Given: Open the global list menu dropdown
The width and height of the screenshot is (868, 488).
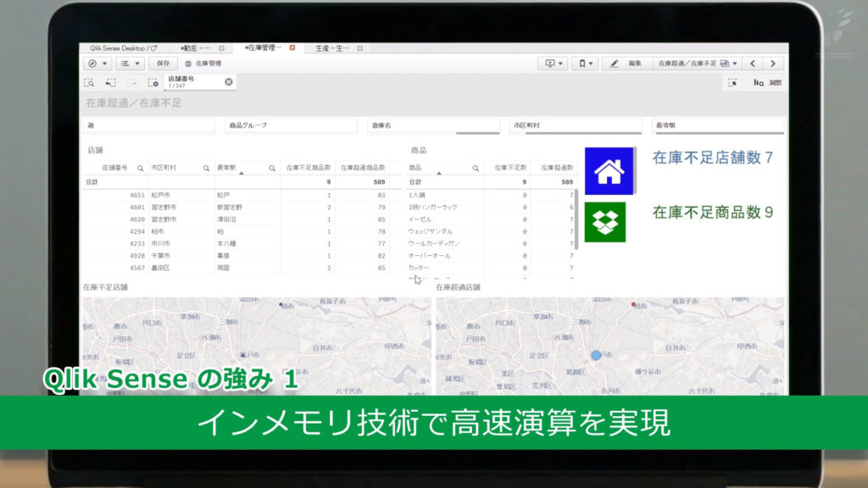Looking at the screenshot, I should pos(130,64).
